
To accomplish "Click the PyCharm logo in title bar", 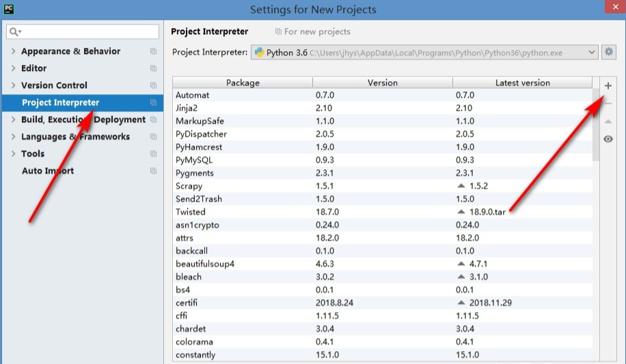I will click(x=9, y=10).
